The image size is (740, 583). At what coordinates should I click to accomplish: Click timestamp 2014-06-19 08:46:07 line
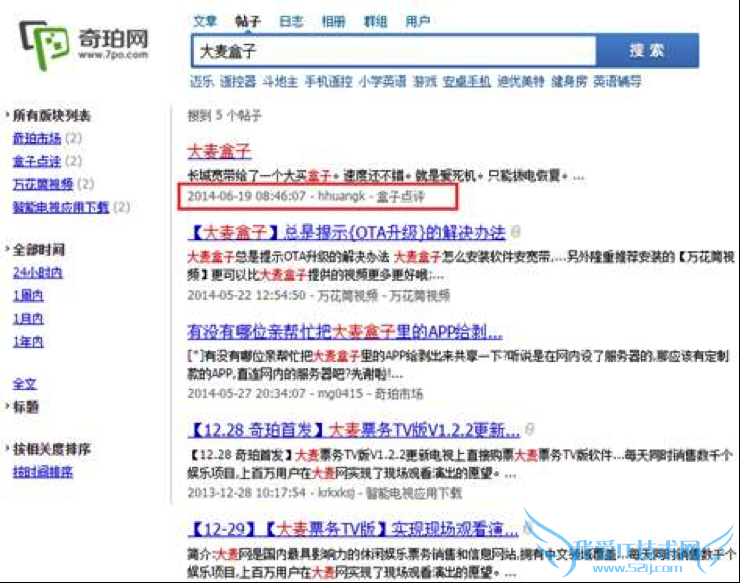pyautogui.click(x=306, y=196)
